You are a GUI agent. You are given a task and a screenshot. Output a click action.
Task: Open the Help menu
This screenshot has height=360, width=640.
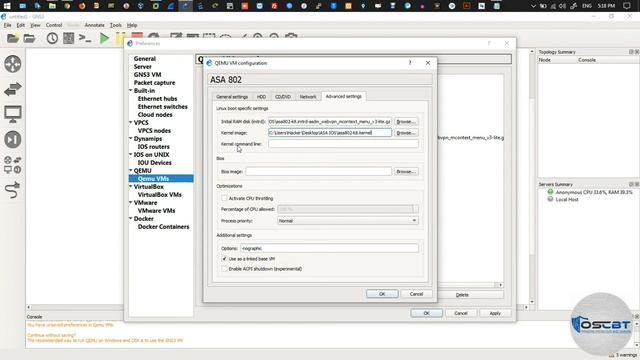click(132, 25)
